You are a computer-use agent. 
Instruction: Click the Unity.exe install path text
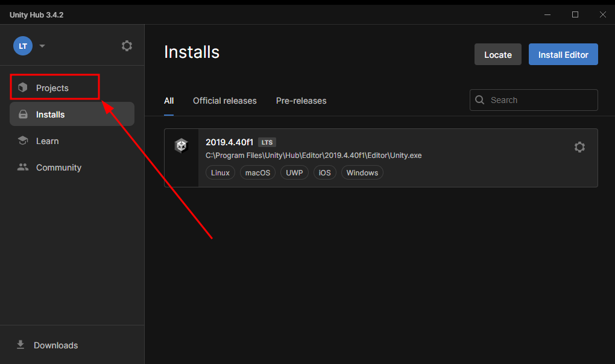point(314,155)
